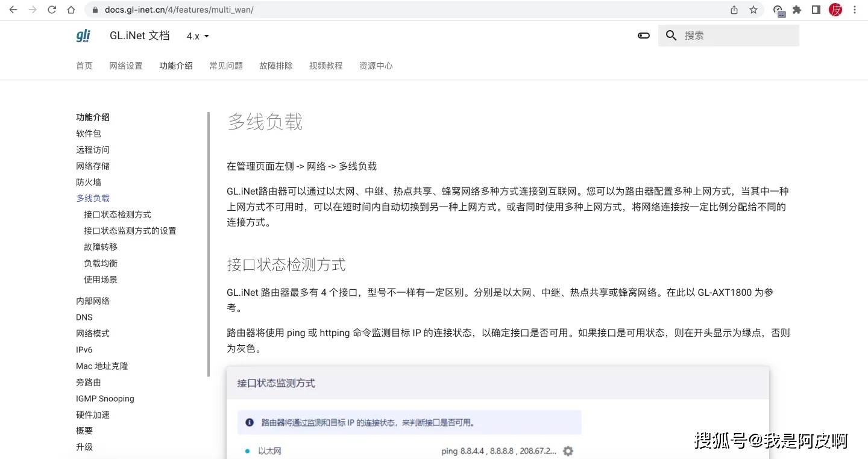
Task: Open 升级 in the sidebar
Action: (x=84, y=448)
